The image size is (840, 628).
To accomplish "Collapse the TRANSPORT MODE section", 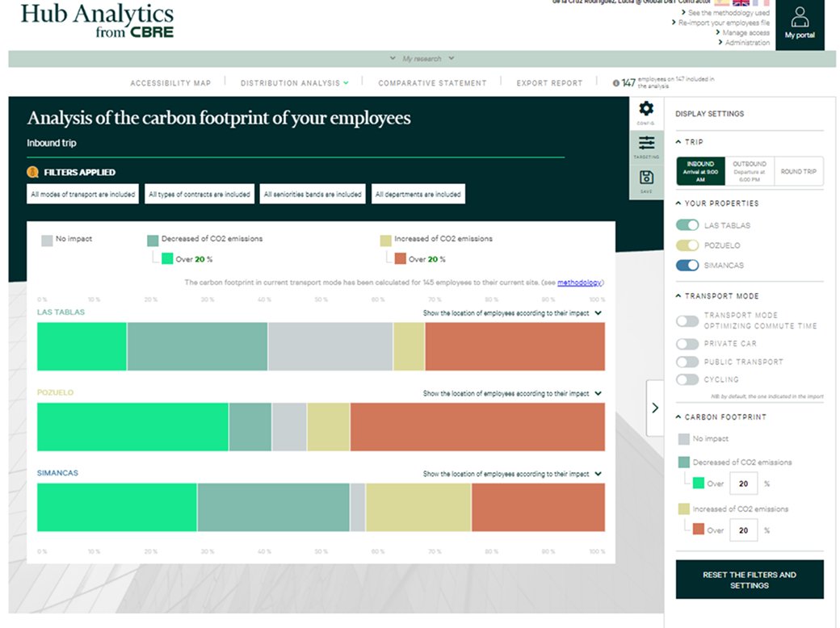I will click(x=717, y=296).
